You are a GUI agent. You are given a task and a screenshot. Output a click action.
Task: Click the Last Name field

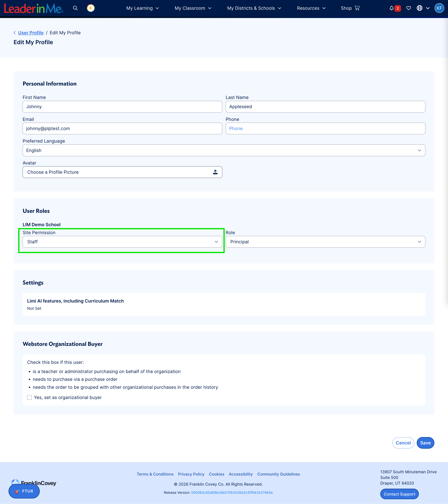[325, 107]
